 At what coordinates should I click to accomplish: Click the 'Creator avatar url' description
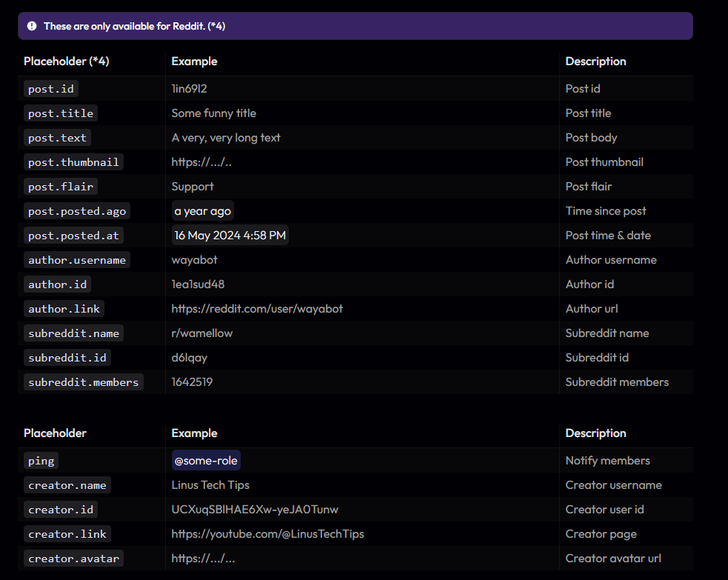point(613,559)
